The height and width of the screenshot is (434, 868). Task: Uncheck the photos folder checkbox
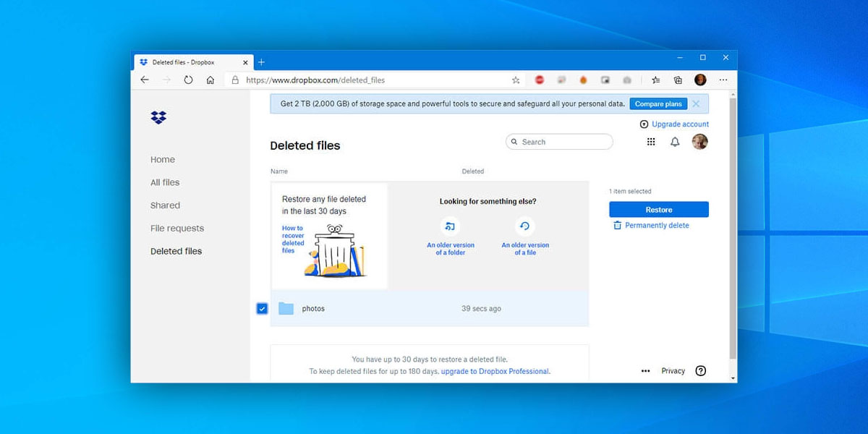coord(262,309)
